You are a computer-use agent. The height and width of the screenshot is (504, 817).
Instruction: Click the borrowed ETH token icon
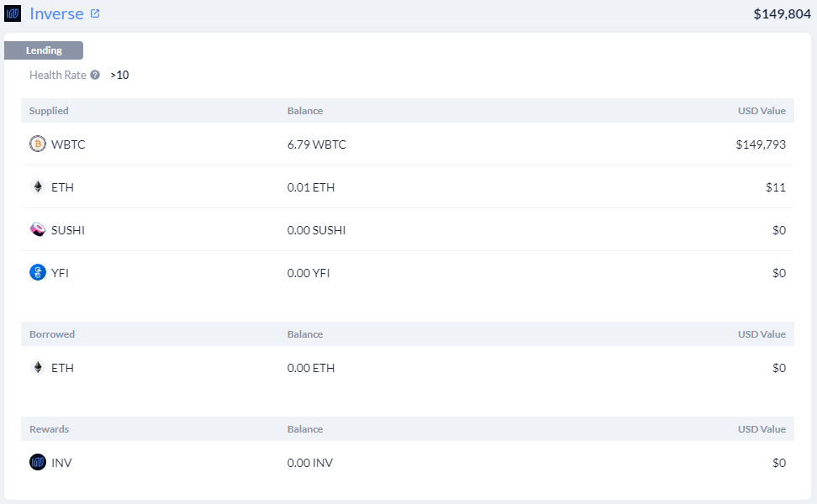tap(38, 368)
